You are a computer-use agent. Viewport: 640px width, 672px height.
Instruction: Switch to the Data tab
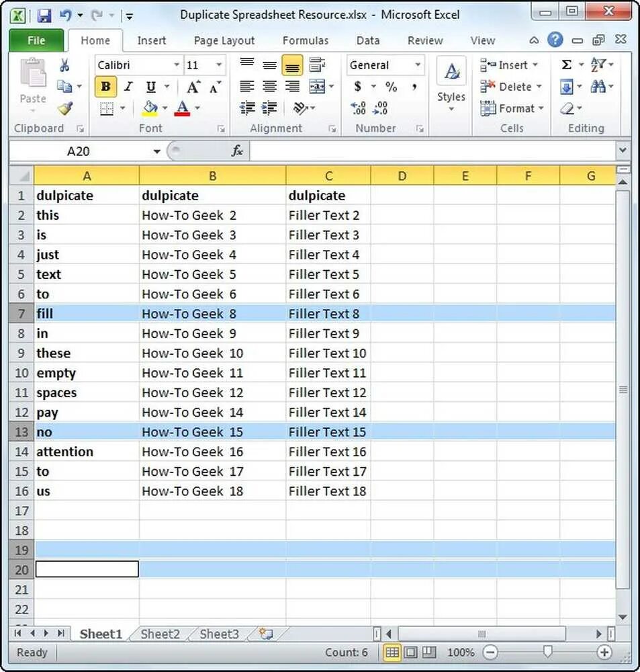pyautogui.click(x=368, y=40)
